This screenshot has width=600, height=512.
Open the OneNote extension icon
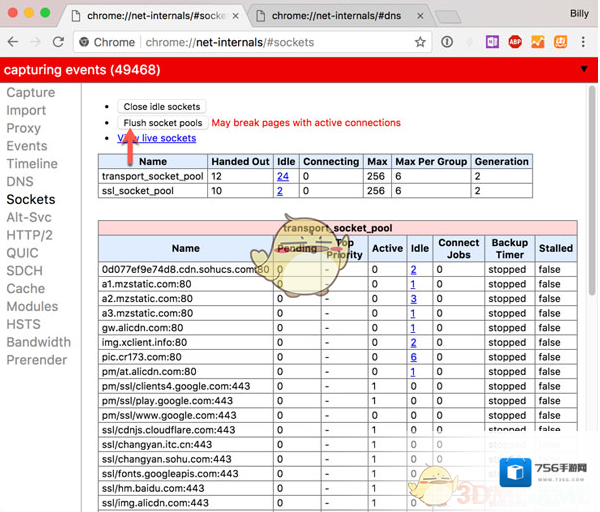tap(493, 42)
